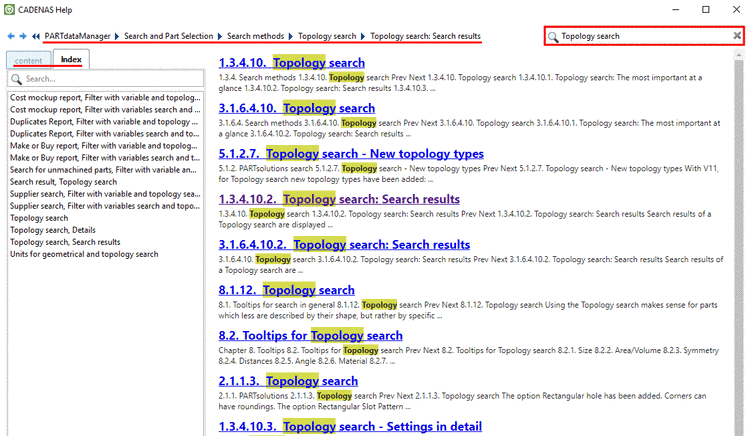Switch to the content tab
Viewport: 750px width, 436px height.
pyautogui.click(x=29, y=61)
